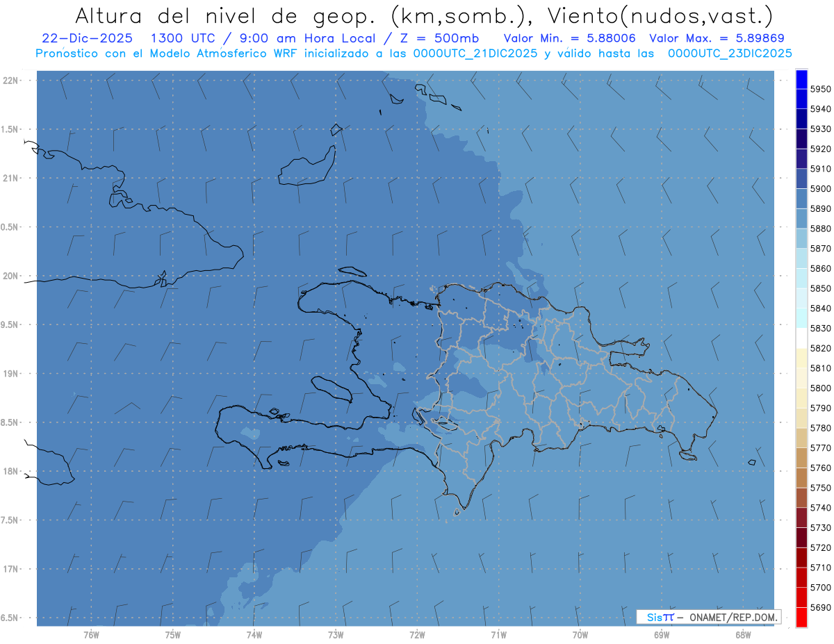Image resolution: width=834 pixels, height=644 pixels.
Task: Click the "5730" color bar label
Action: (x=820, y=527)
